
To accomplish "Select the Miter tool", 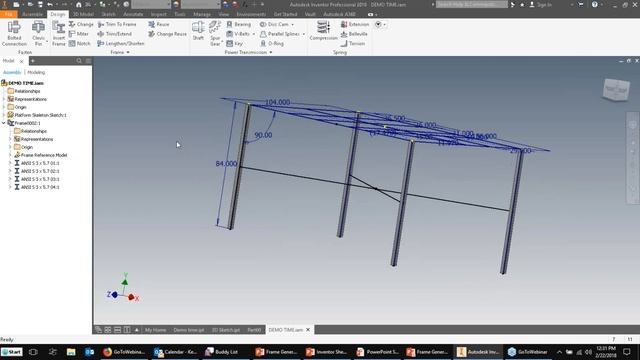I will (79, 34).
